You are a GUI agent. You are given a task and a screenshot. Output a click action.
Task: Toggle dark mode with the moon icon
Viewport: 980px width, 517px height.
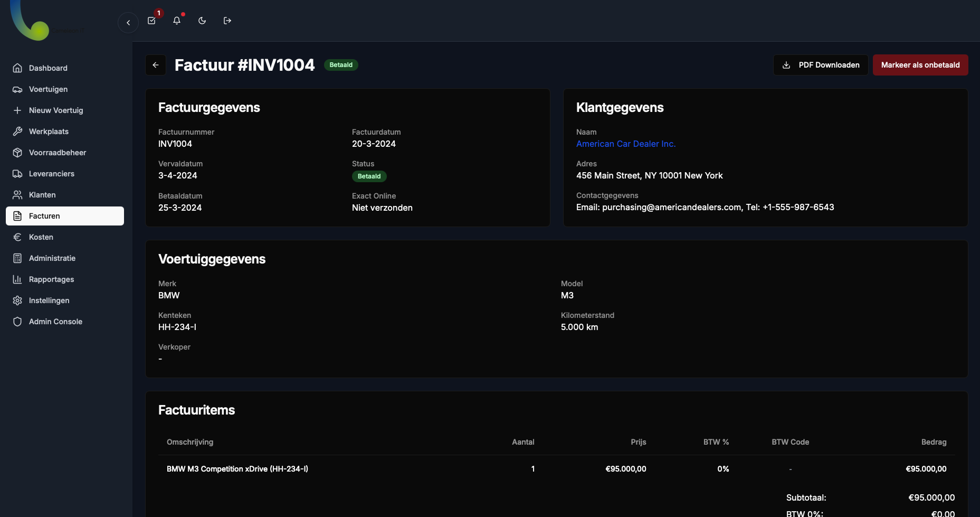pyautogui.click(x=202, y=21)
